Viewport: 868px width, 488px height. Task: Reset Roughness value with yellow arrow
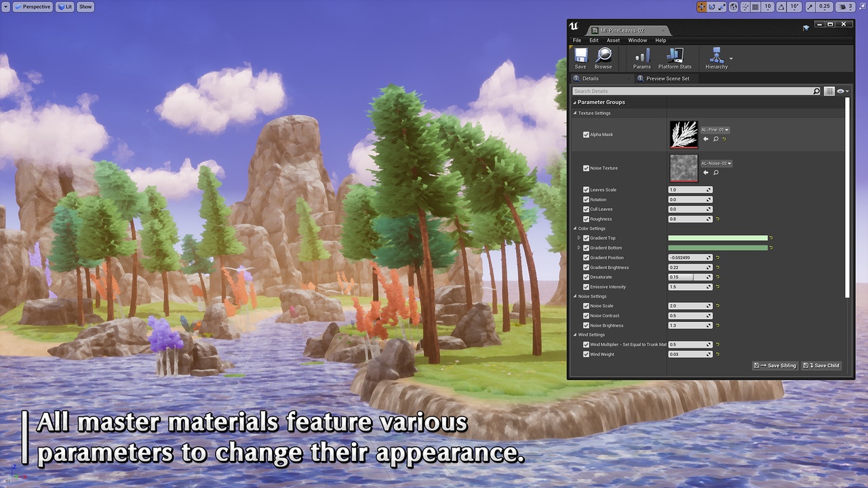717,219
